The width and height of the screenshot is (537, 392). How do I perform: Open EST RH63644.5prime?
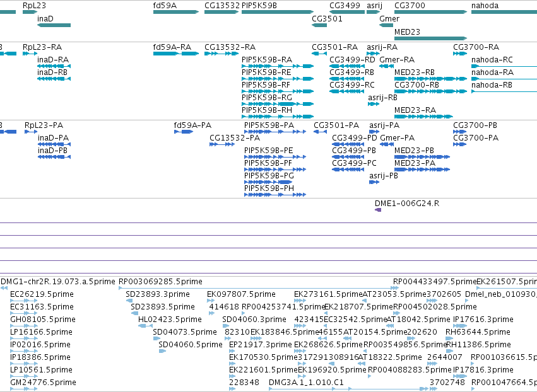[478, 331]
